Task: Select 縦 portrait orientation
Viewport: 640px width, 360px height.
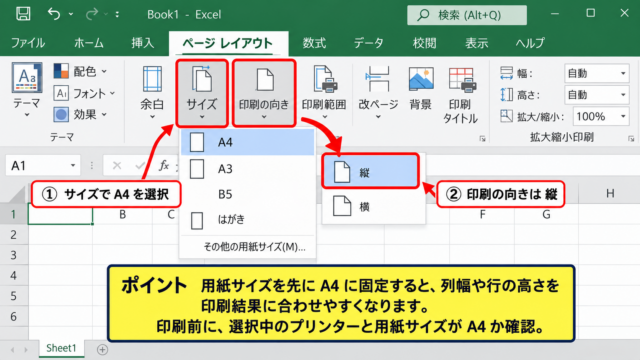Action: [x=370, y=172]
